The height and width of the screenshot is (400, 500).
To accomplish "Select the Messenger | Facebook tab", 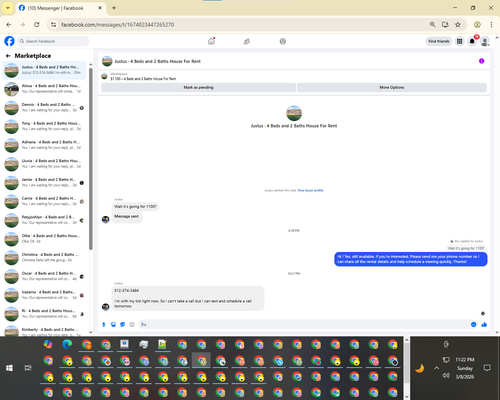I will pyautogui.click(x=60, y=8).
